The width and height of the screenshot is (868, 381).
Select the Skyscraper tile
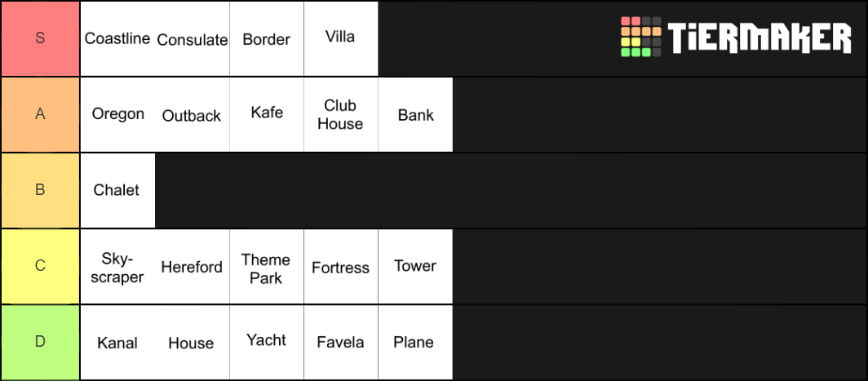117,266
